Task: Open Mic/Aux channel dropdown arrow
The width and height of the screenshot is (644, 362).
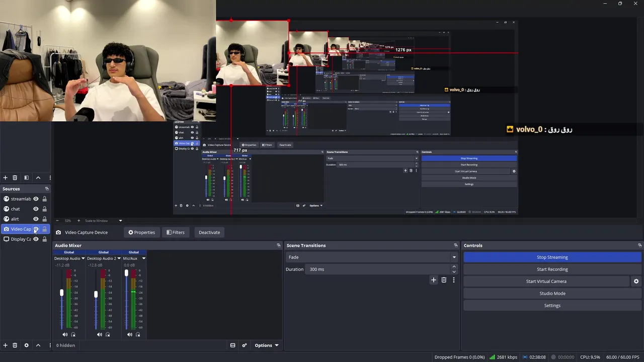Action: (143, 258)
